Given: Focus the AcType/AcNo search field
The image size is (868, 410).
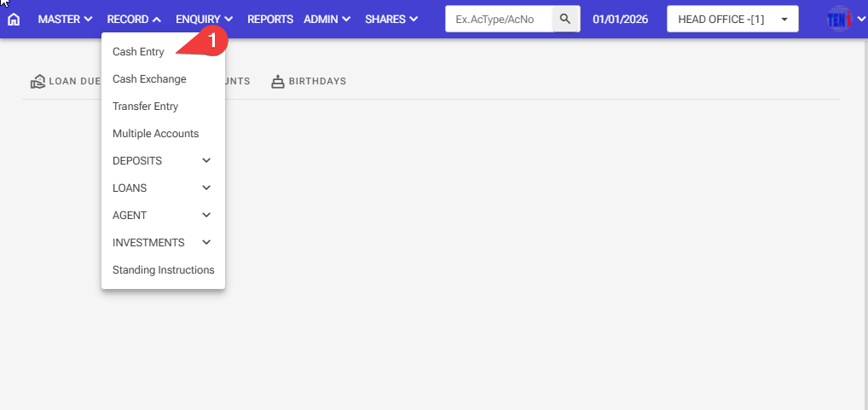Looking at the screenshot, I should [499, 19].
